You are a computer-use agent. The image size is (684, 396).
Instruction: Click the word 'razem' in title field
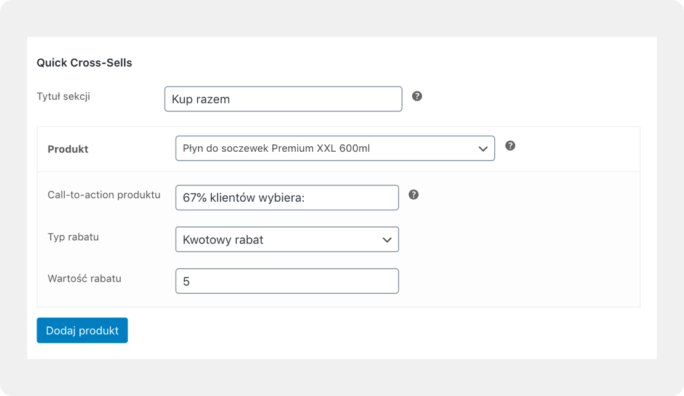pos(213,99)
